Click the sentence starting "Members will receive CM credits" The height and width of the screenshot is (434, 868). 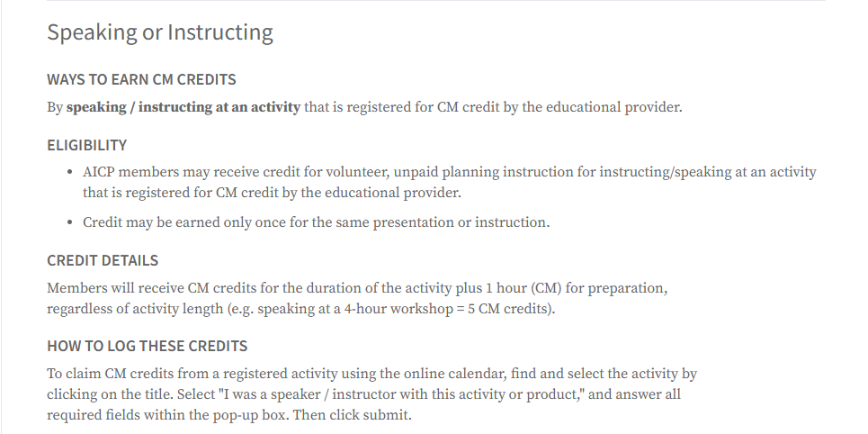point(356,289)
